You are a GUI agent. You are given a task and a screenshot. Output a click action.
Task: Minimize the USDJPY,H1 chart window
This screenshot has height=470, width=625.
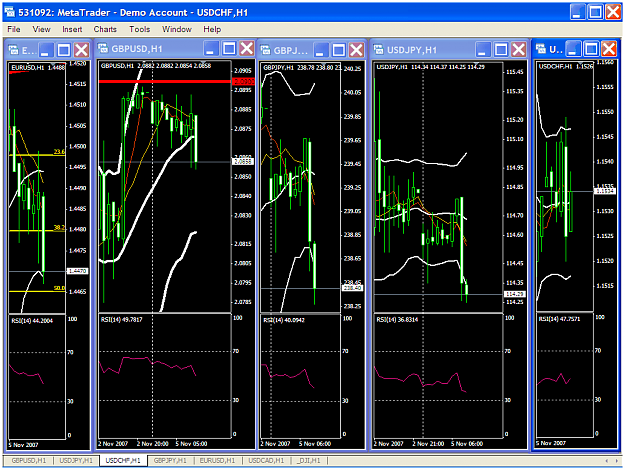click(483, 49)
